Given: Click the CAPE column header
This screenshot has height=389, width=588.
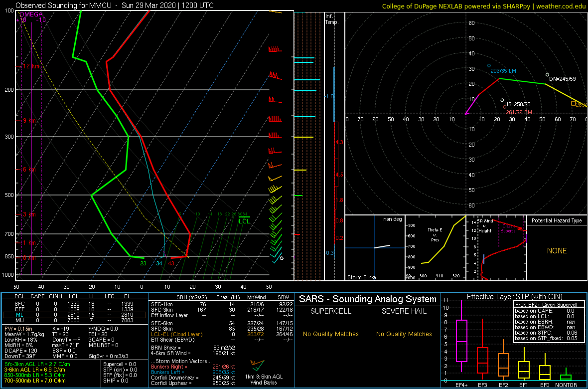Looking at the screenshot, I should tap(37, 297).
